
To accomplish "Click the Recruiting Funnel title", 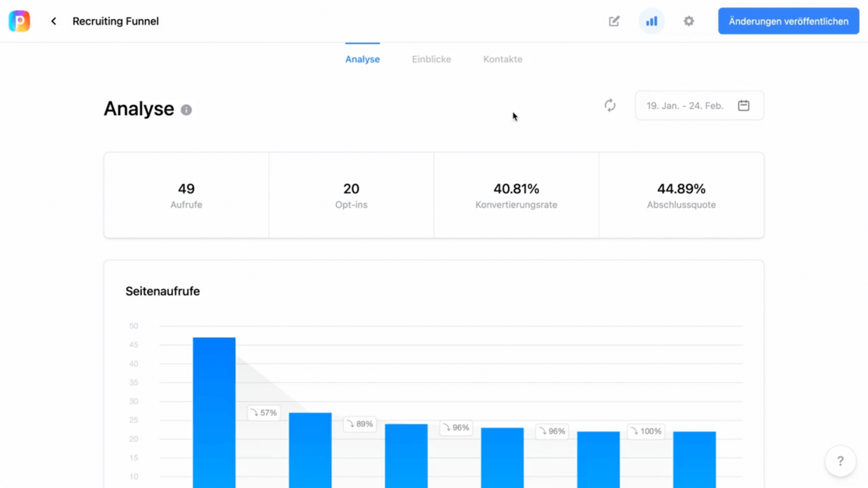I will tap(116, 21).
